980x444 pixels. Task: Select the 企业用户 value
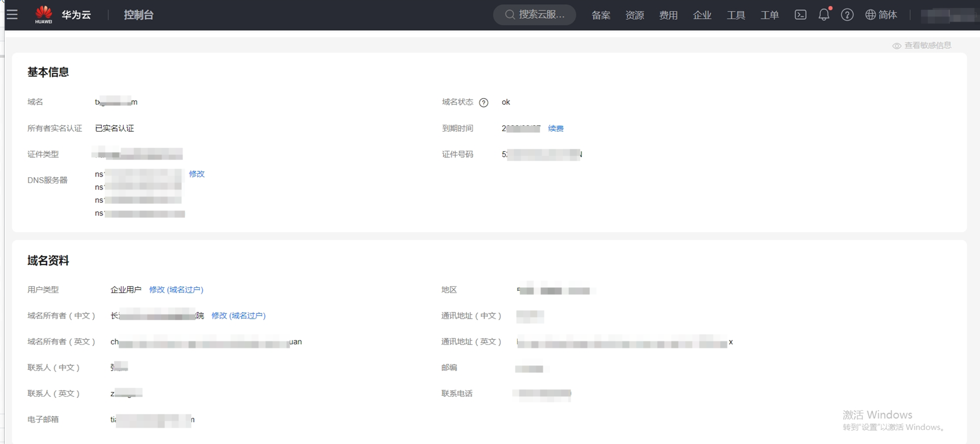pos(126,290)
